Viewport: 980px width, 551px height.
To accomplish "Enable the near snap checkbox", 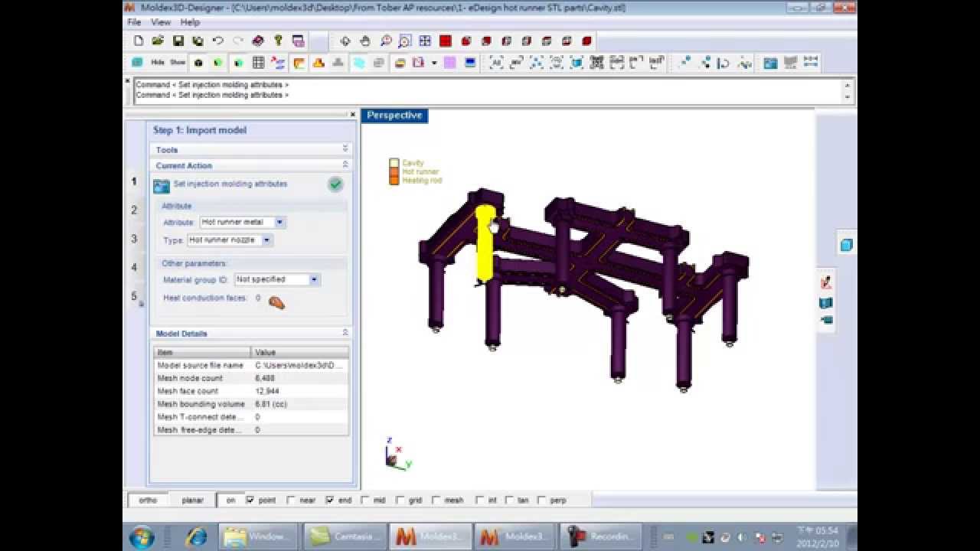I will click(x=290, y=500).
